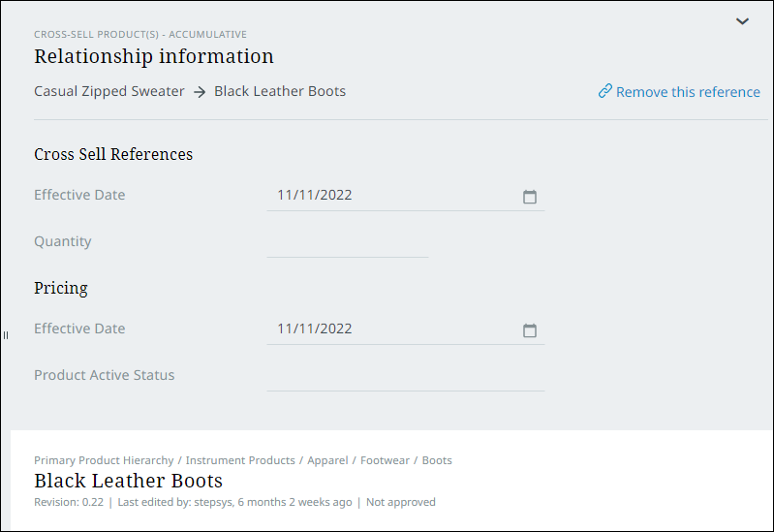Click the Boots breadcrumb item
The height and width of the screenshot is (532, 774).
(437, 460)
